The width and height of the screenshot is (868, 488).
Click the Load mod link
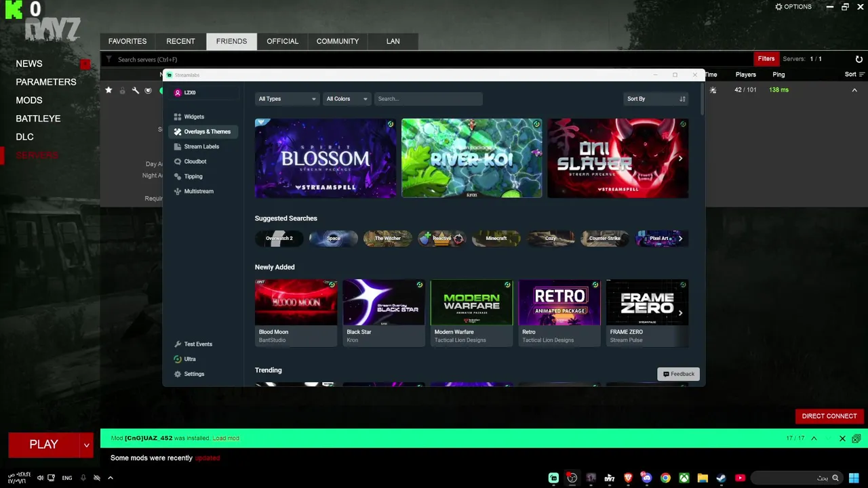click(x=226, y=439)
